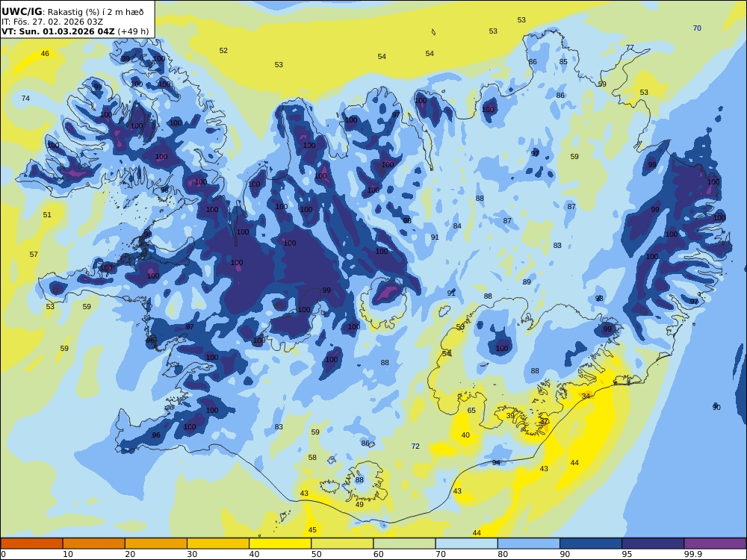Click the humidity value '84' on the map

pos(457,226)
